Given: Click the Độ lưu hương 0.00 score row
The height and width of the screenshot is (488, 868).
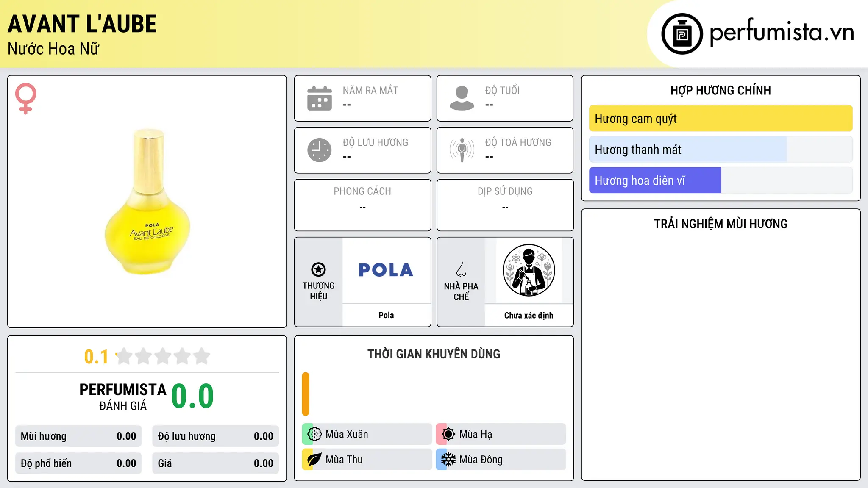Looking at the screenshot, I should (216, 436).
